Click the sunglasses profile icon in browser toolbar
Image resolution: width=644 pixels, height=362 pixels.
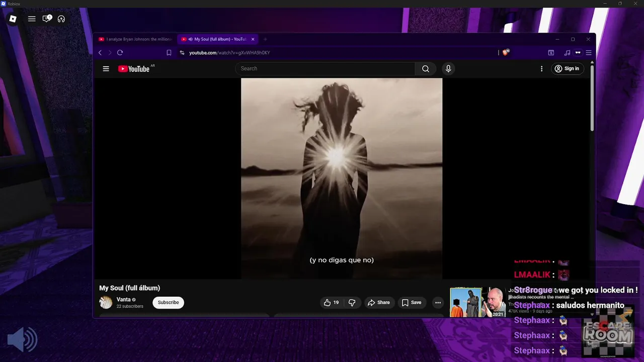[x=578, y=53]
